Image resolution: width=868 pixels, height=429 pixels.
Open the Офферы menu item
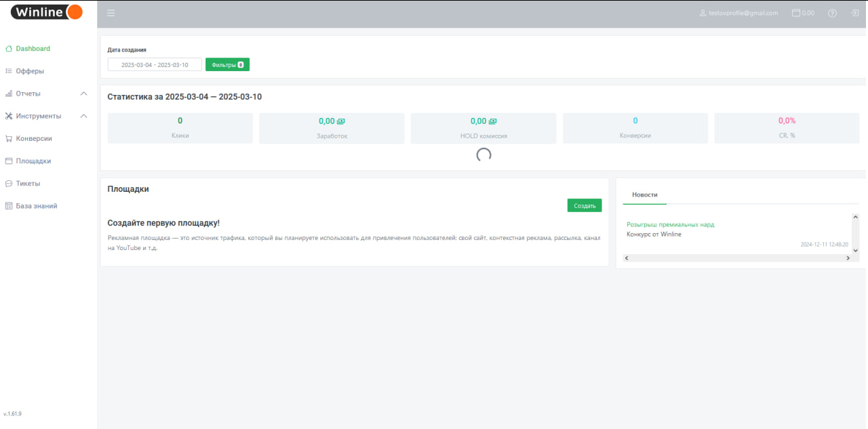pos(30,71)
